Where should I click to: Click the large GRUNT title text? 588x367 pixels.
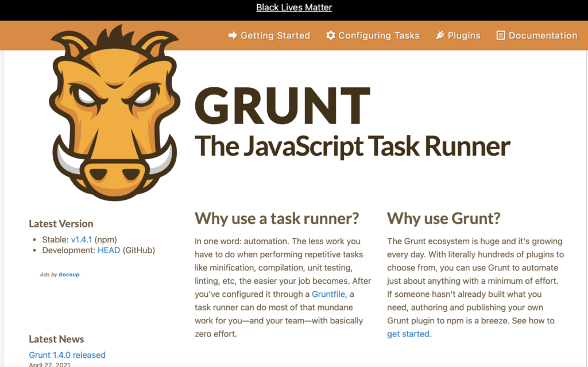pyautogui.click(x=283, y=105)
